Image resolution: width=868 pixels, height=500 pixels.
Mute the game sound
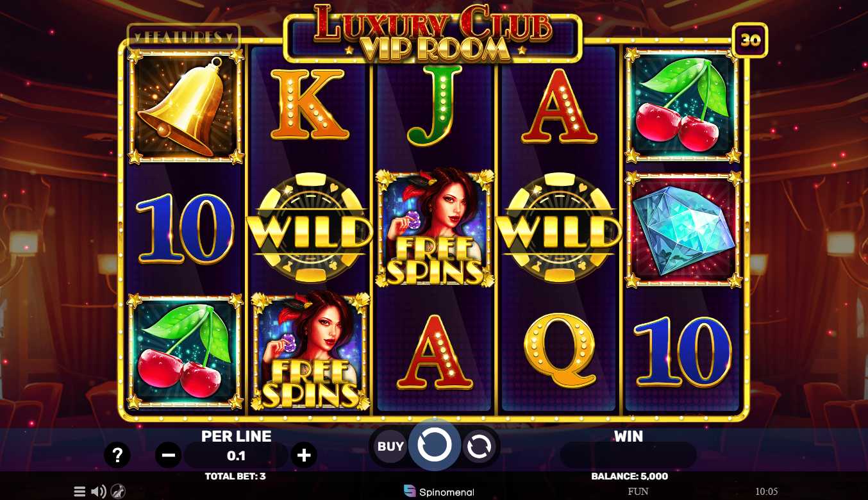point(98,492)
